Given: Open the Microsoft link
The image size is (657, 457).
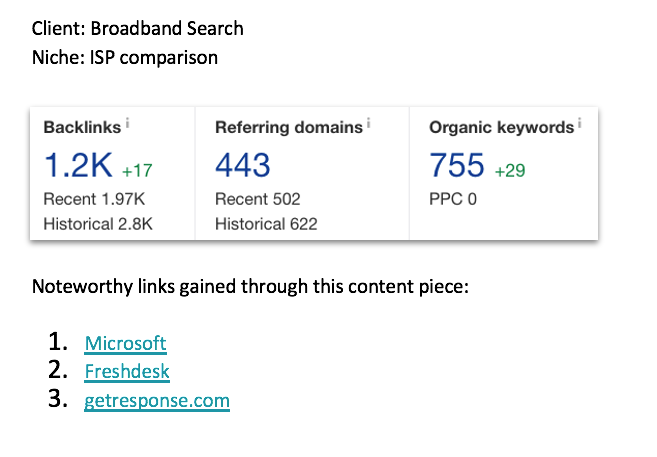Looking at the screenshot, I should (x=126, y=343).
